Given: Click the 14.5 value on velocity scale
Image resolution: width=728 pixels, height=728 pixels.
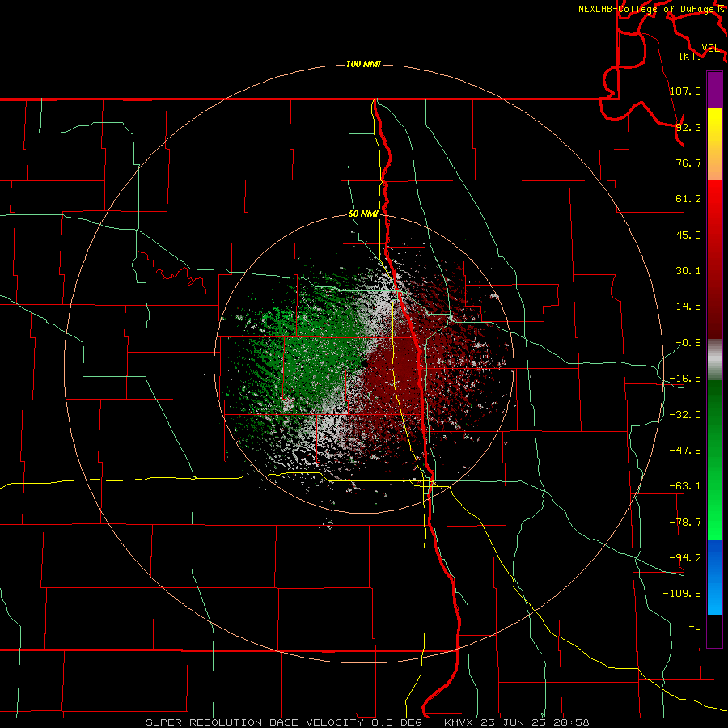Looking at the screenshot, I should 688,307.
